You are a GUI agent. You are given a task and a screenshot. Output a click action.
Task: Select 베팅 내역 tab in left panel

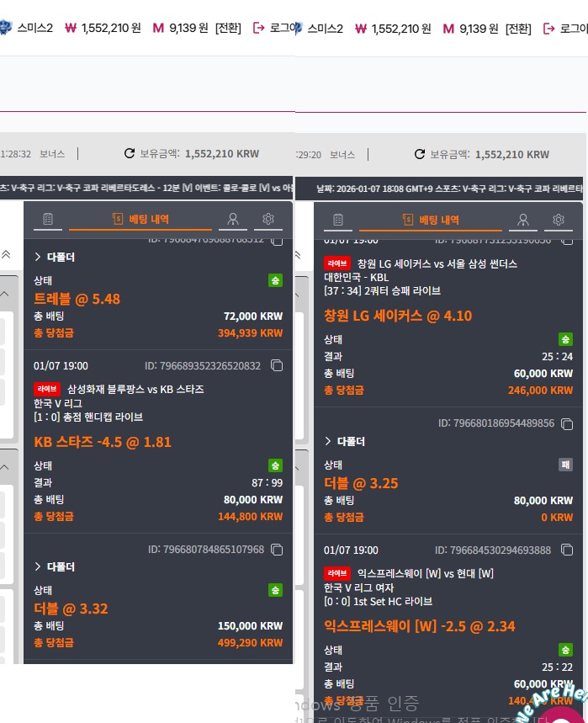[140, 219]
